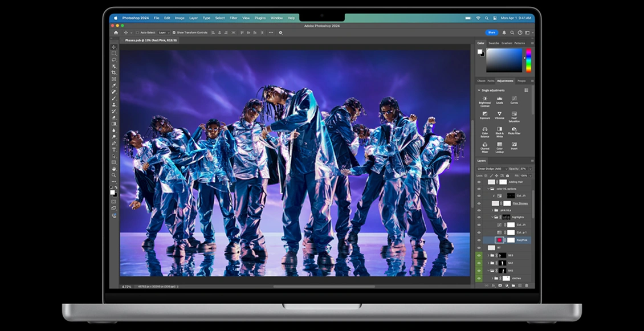Screen dimensions: 644x331
Task: Select the Move tool in the toolbar
Action: coord(114,47)
